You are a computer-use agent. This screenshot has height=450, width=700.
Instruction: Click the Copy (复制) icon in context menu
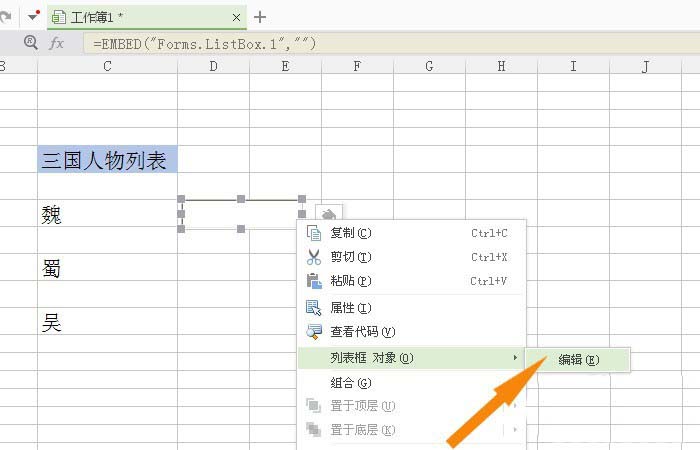point(314,233)
